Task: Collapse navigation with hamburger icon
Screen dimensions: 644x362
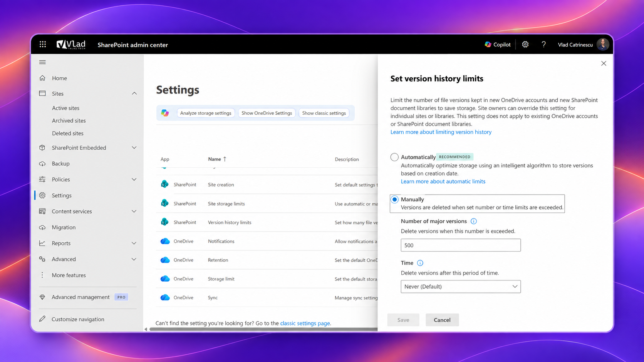Action: coord(42,62)
